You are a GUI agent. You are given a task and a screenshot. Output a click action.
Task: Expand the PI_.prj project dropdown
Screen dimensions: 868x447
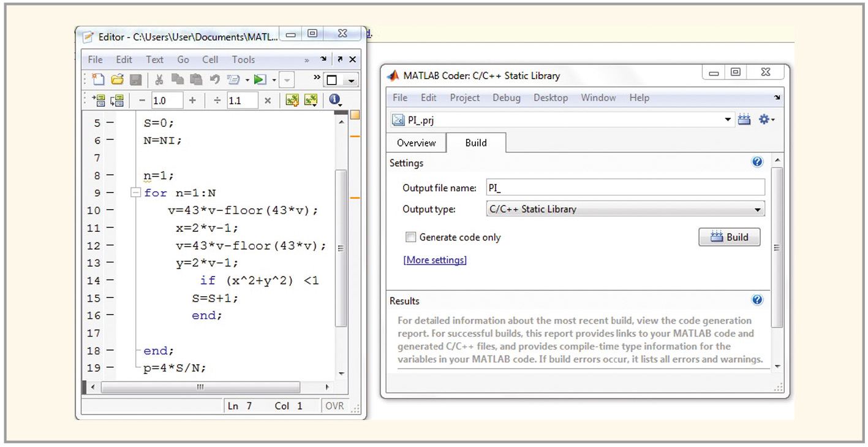(x=728, y=120)
